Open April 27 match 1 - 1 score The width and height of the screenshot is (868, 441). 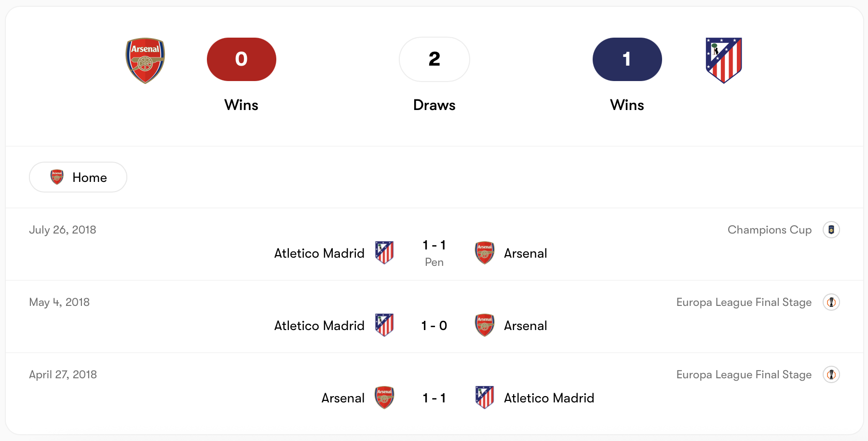[x=434, y=398]
